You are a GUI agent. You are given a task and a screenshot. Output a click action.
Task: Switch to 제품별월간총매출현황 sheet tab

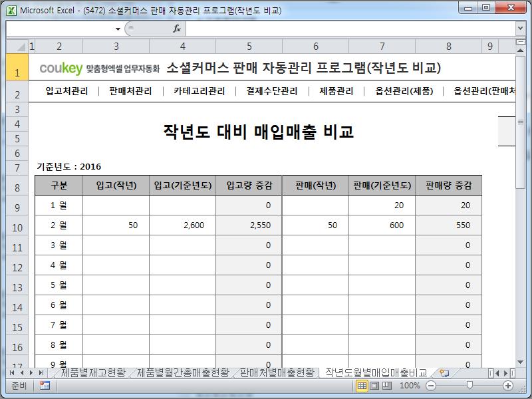point(183,373)
